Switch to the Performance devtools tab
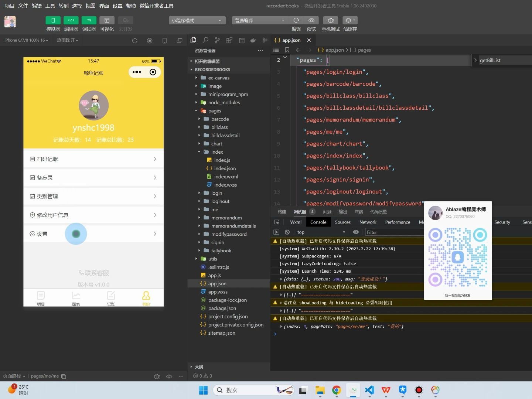The height and width of the screenshot is (399, 532). point(398,222)
